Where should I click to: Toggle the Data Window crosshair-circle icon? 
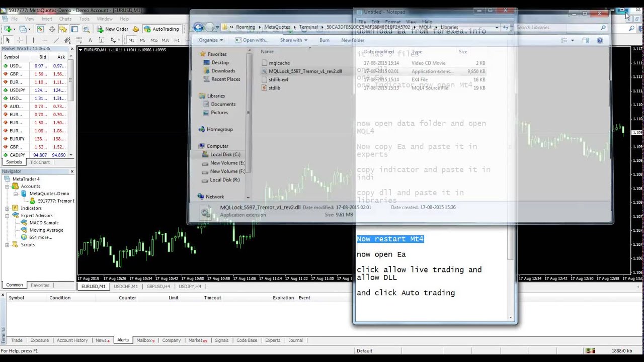(52, 29)
